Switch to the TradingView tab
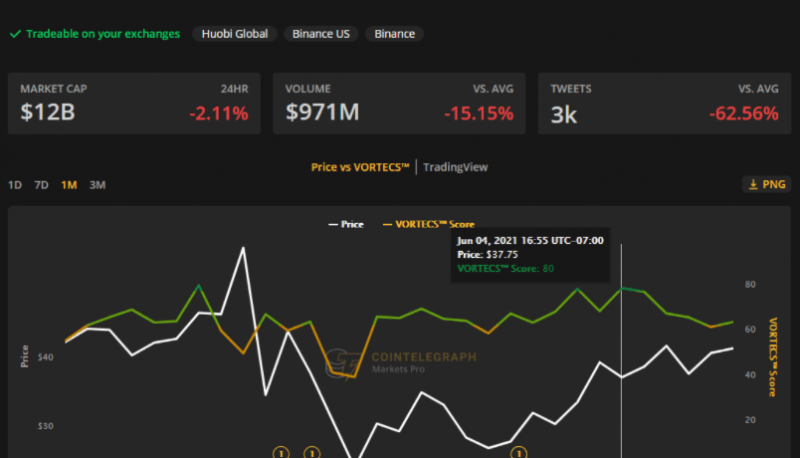This screenshot has height=458, width=800. coord(455,167)
